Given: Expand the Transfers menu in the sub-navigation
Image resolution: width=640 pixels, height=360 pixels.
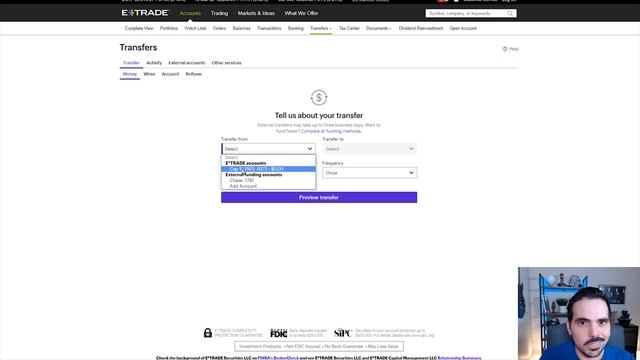Looking at the screenshot, I should pos(321,29).
